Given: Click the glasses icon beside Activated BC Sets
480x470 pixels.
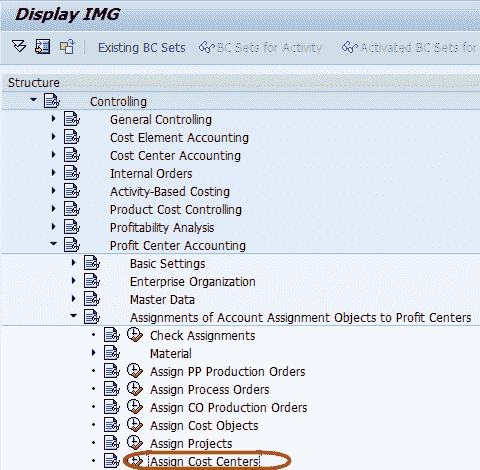Looking at the screenshot, I should click(350, 47).
